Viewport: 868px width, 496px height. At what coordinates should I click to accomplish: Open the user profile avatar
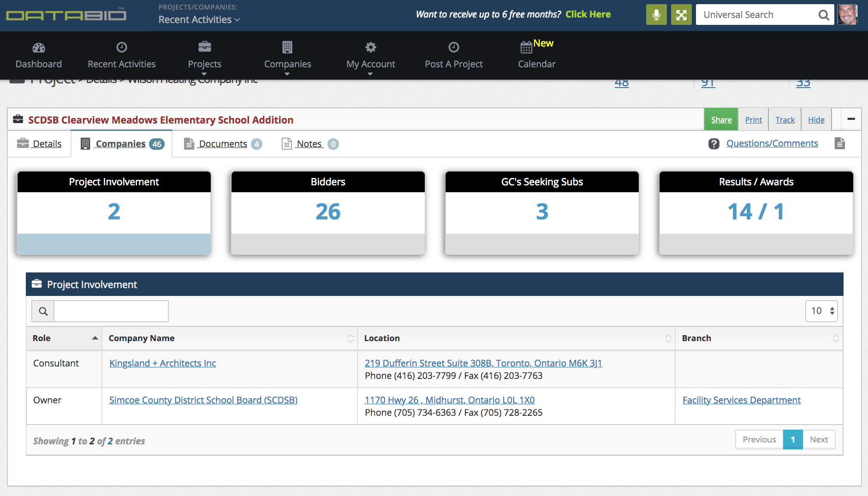click(848, 15)
